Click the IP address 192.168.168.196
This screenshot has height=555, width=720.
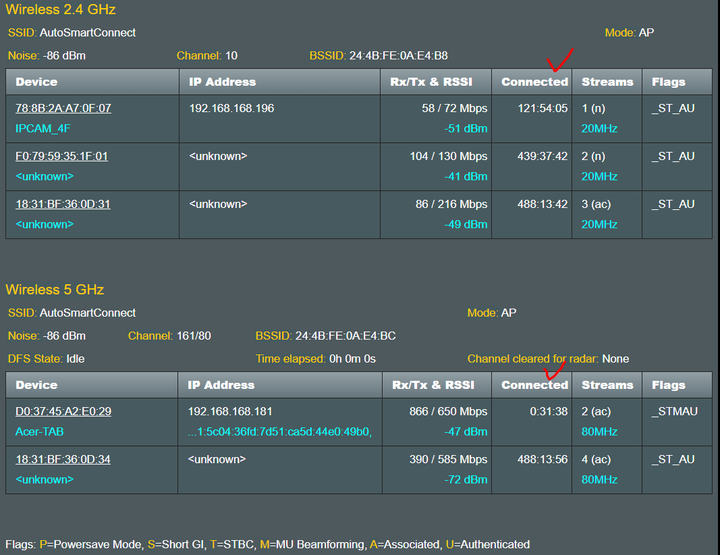[x=231, y=108]
